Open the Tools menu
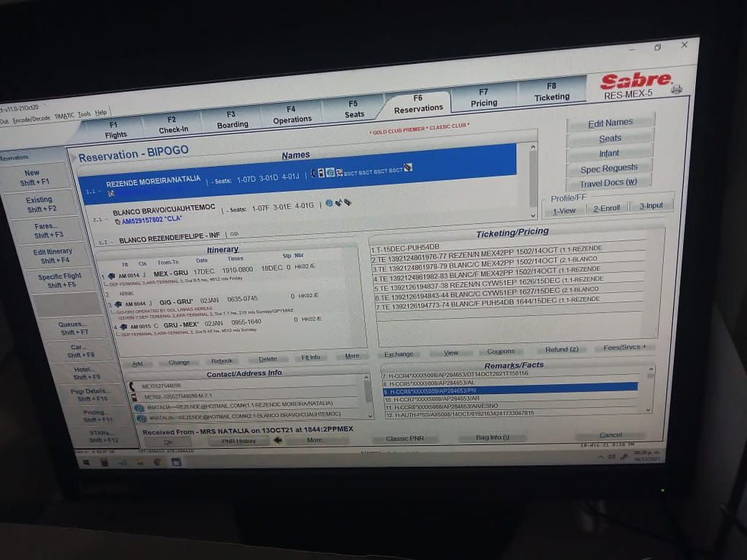This screenshot has width=747, height=560. 85,114
